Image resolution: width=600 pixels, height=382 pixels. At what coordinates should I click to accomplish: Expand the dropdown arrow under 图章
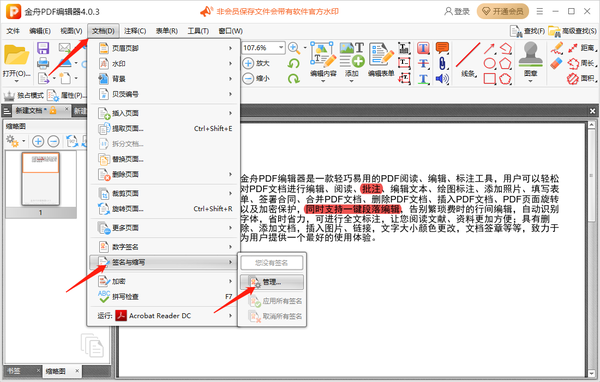click(x=530, y=81)
